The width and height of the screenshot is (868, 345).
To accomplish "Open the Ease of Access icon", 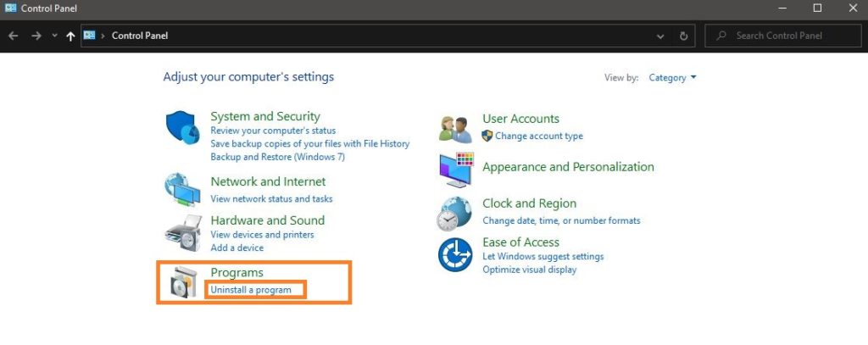I will pos(455,255).
